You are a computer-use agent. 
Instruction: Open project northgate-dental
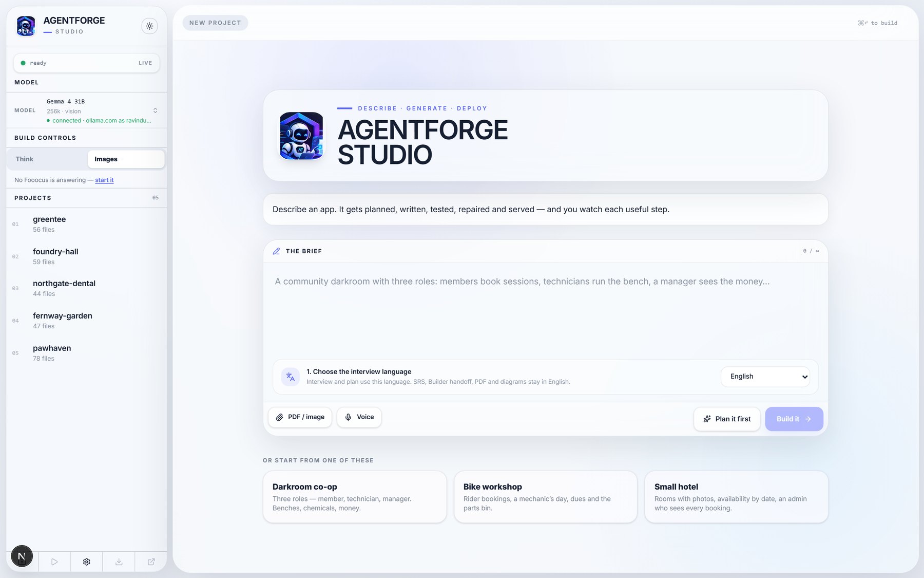coord(86,288)
